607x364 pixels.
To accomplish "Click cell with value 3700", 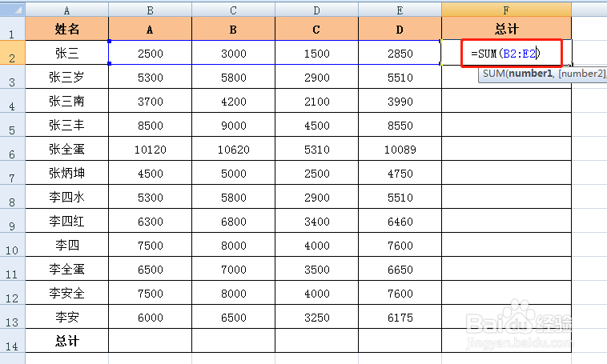I will (151, 101).
